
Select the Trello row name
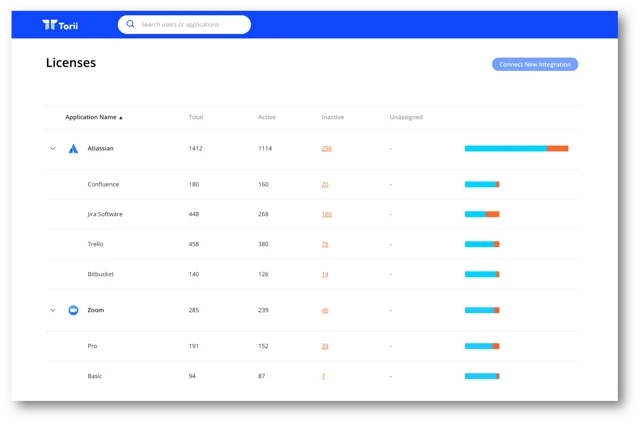96,244
